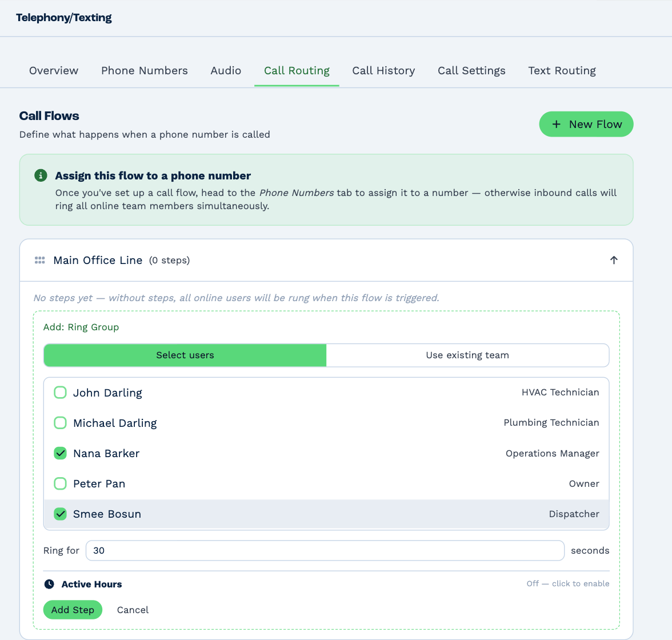Click the info icon in the green notice

tap(41, 175)
